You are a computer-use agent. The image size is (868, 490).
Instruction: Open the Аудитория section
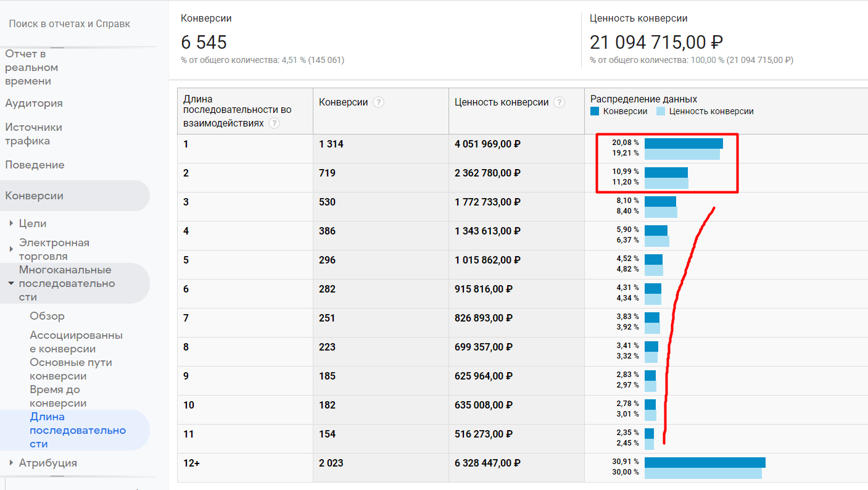[34, 103]
